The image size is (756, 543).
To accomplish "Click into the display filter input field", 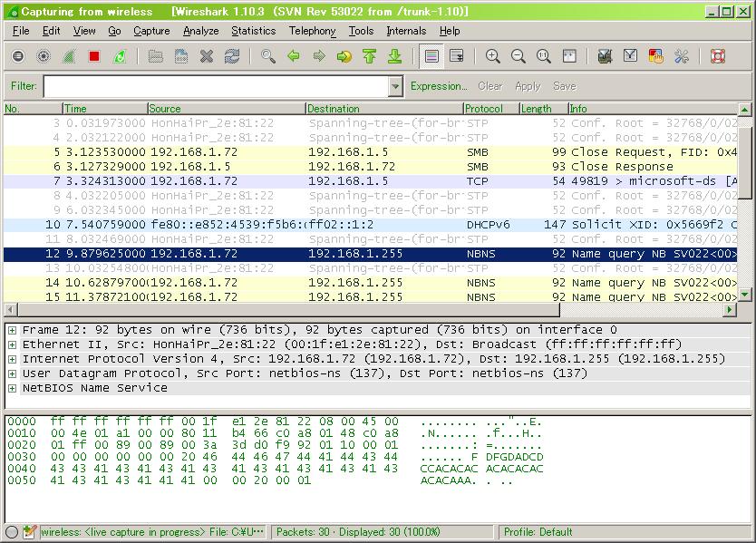I will tap(216, 86).
